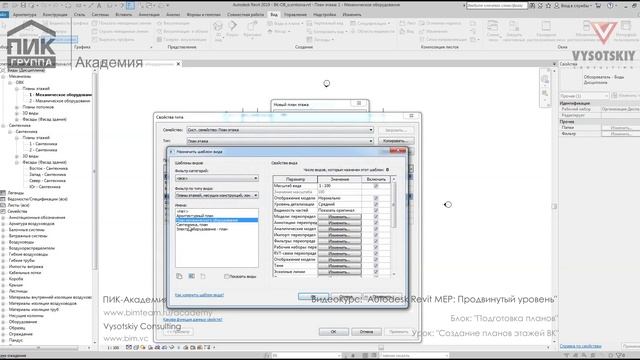Expand the 'Воздуховоды' family node in the browser
The height and width of the screenshot is (360, 640).
(x=4, y=242)
